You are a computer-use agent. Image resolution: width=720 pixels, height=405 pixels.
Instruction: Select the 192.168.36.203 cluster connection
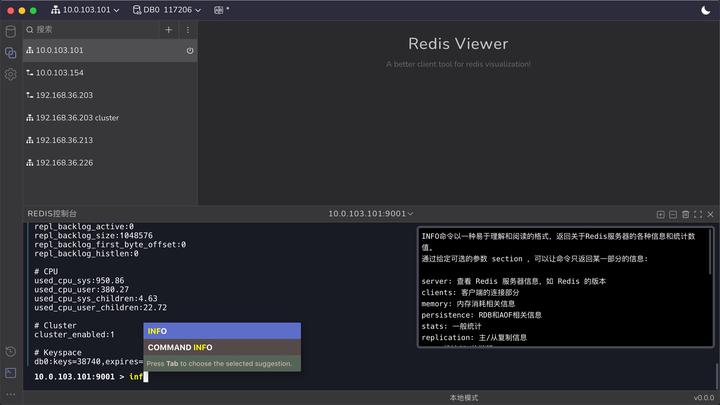pos(110,118)
